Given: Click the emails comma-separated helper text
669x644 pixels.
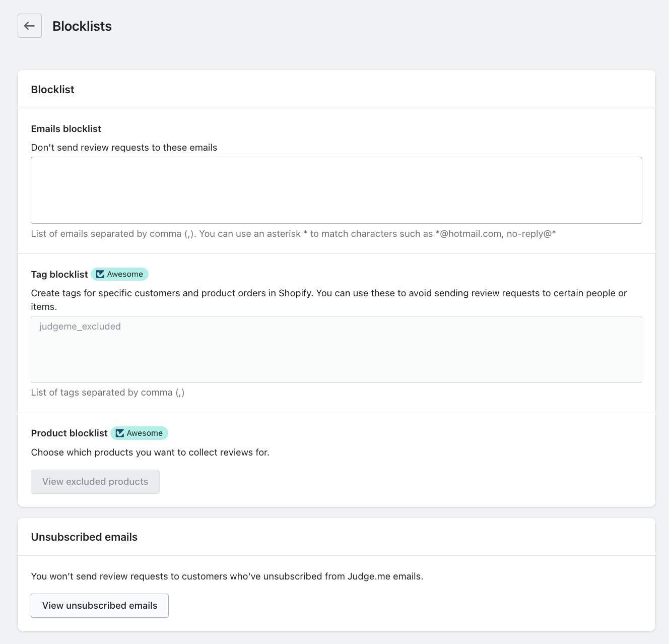Looking at the screenshot, I should tap(293, 234).
